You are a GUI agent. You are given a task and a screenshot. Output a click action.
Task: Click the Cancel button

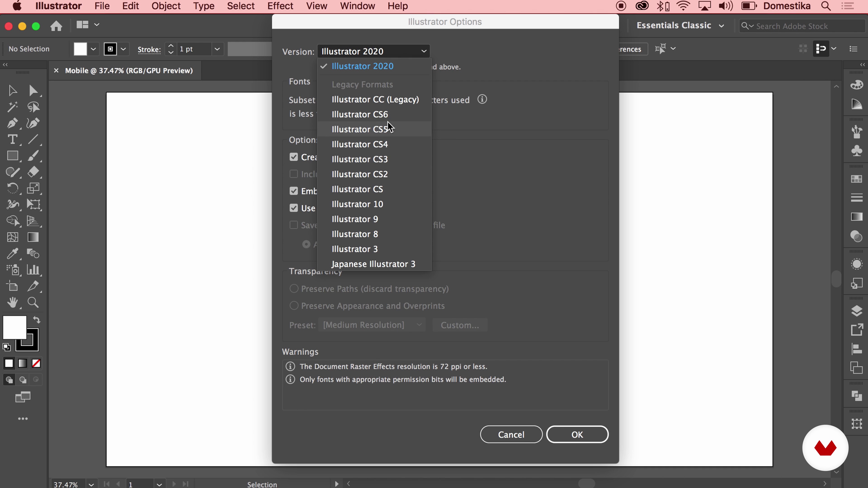[511, 434]
